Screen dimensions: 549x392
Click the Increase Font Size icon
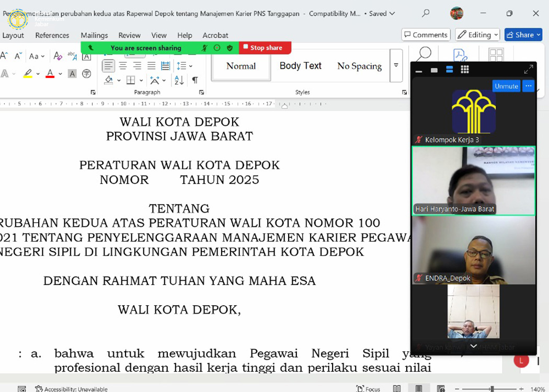[4, 55]
